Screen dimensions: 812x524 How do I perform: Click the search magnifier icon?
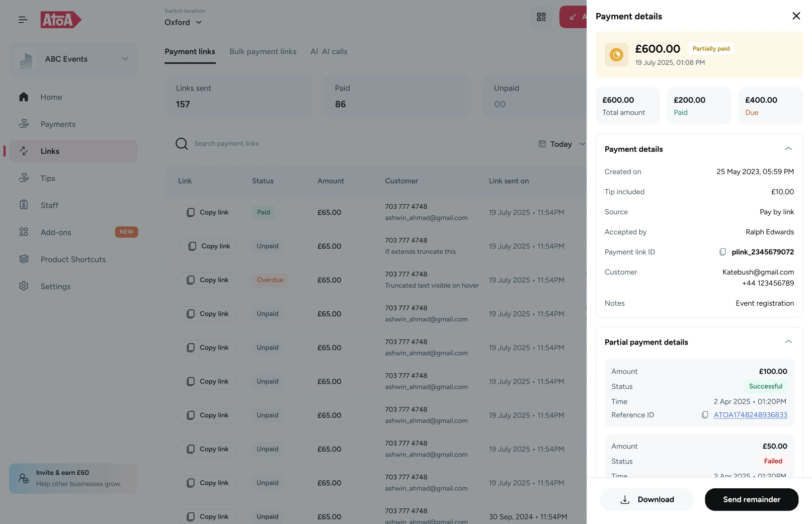pos(182,144)
